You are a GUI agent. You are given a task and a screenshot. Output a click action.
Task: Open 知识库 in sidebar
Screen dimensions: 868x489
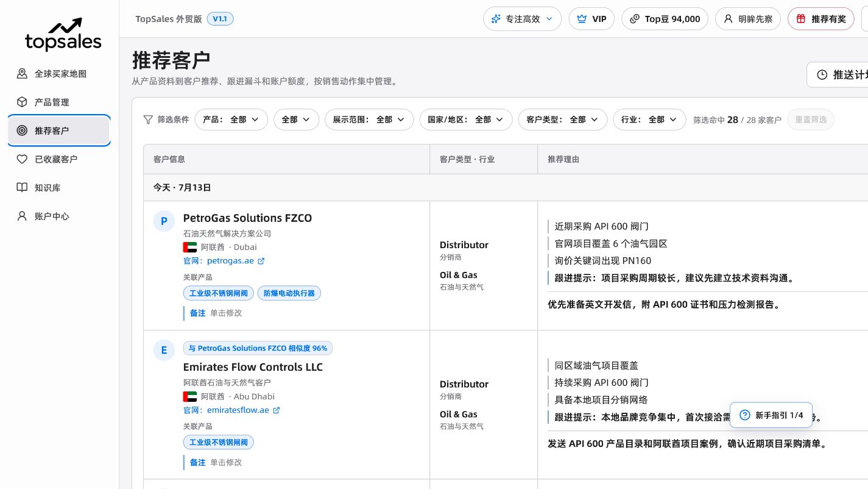pos(59,188)
